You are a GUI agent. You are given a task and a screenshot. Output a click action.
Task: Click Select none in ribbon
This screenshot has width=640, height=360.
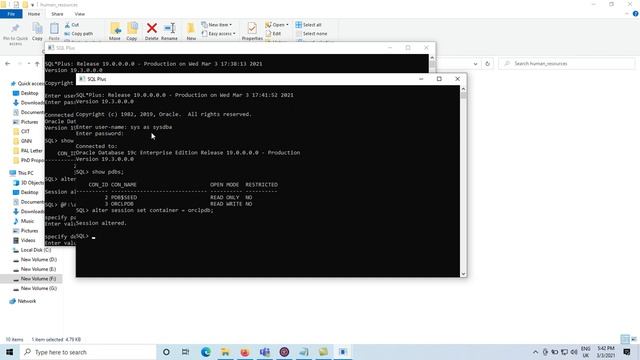[x=311, y=33]
